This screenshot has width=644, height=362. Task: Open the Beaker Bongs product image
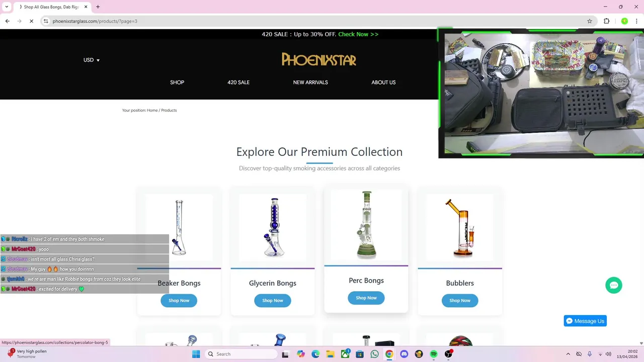(179, 228)
